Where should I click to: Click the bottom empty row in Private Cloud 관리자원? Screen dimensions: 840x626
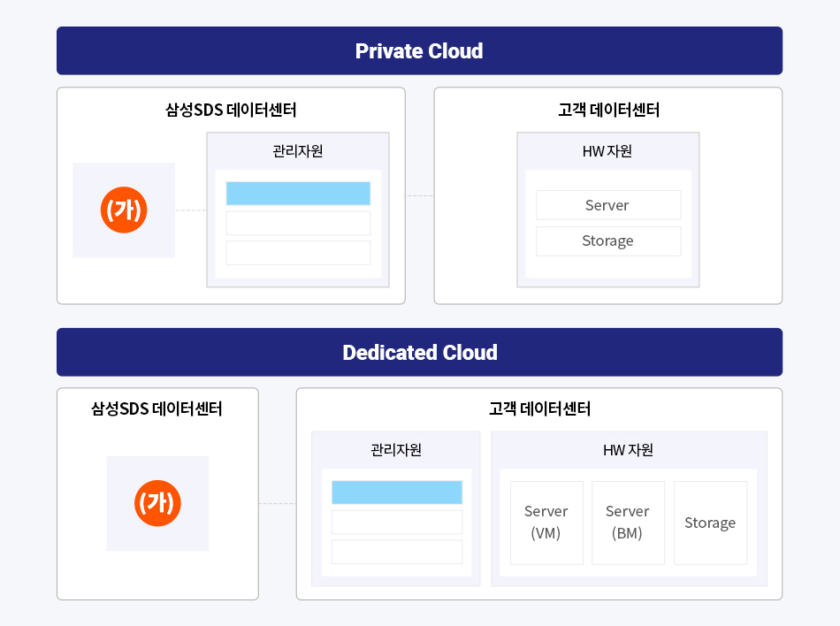298,253
